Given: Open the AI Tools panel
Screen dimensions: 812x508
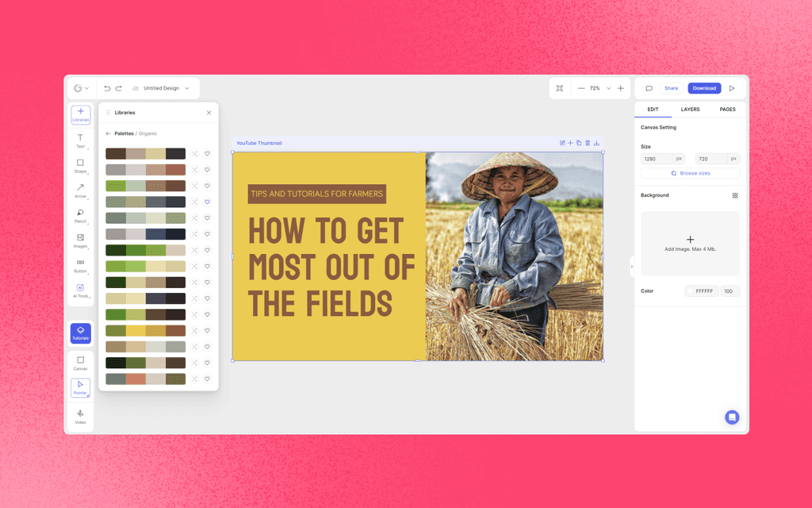Looking at the screenshot, I should 80,291.
